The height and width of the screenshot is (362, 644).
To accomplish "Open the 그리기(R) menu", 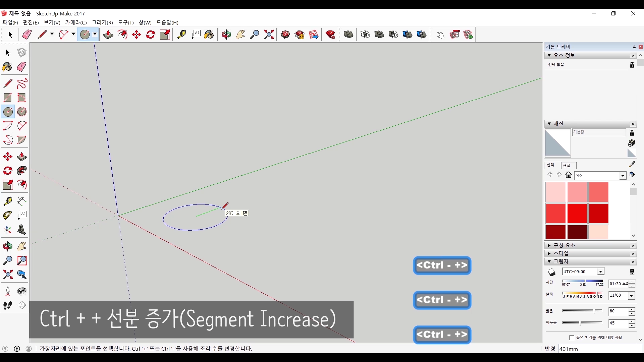I will [102, 22].
